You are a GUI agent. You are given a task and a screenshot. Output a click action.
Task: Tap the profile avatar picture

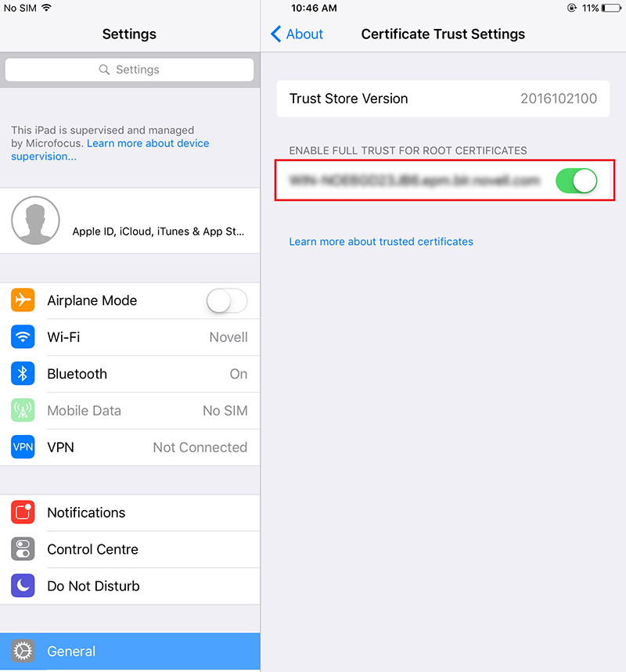coord(35,221)
